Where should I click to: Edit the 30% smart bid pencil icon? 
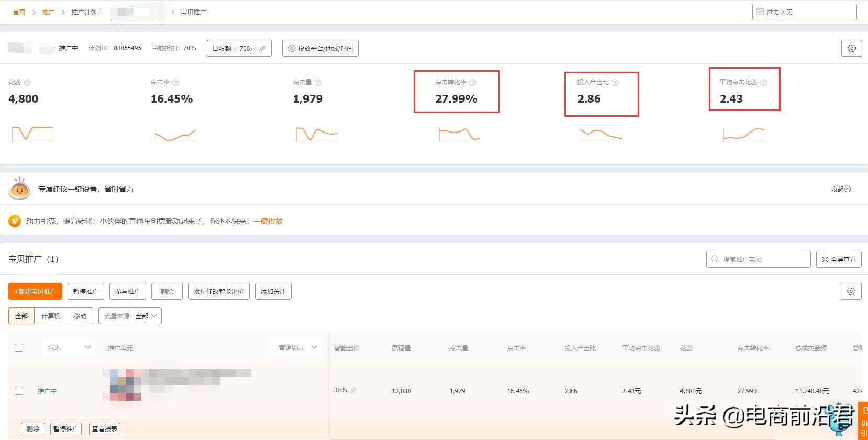coord(354,390)
